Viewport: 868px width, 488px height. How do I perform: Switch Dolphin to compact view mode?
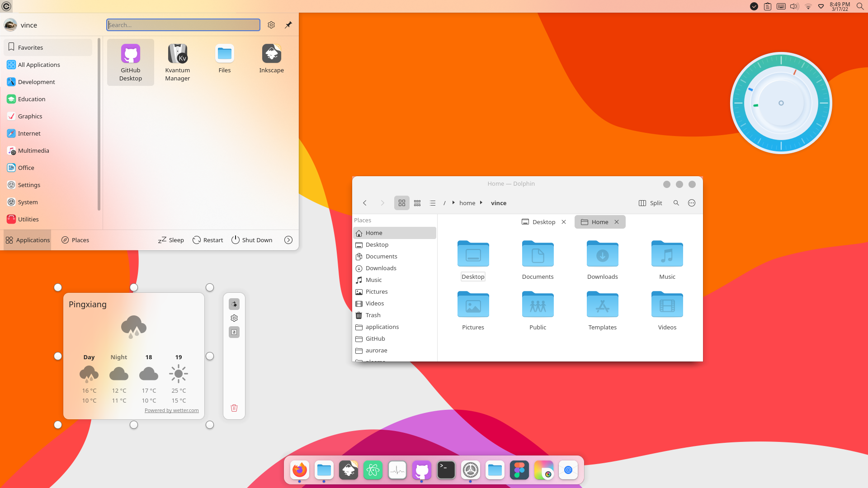click(x=417, y=203)
